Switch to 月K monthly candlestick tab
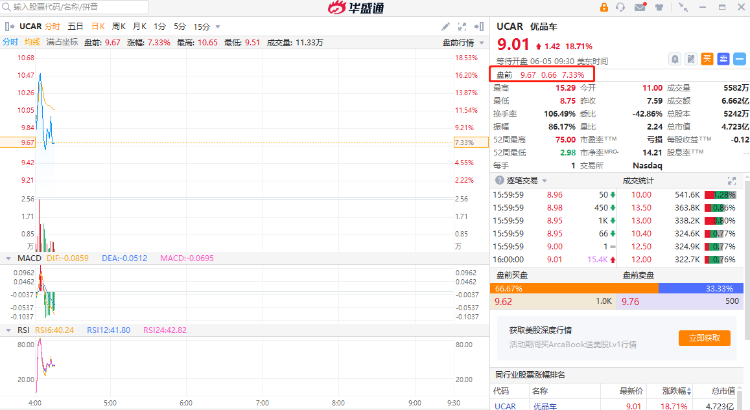Viewport: 750px width, 410px height. (139, 26)
